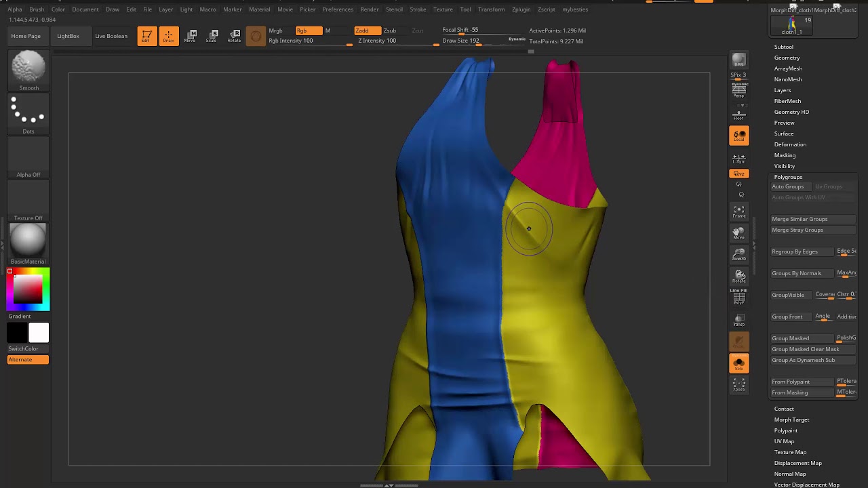Click the L.Sym button

point(739,158)
